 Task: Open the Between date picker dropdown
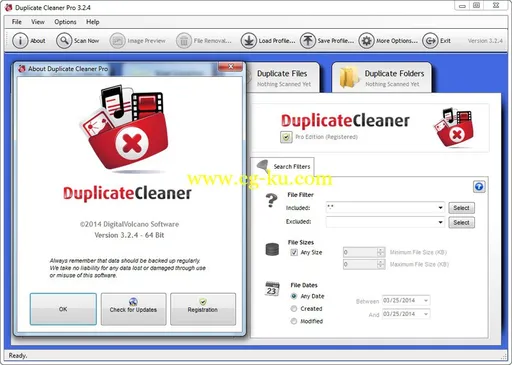coord(426,301)
